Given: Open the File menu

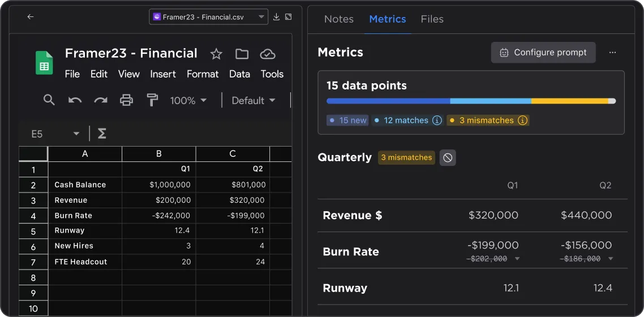Looking at the screenshot, I should tap(72, 74).
